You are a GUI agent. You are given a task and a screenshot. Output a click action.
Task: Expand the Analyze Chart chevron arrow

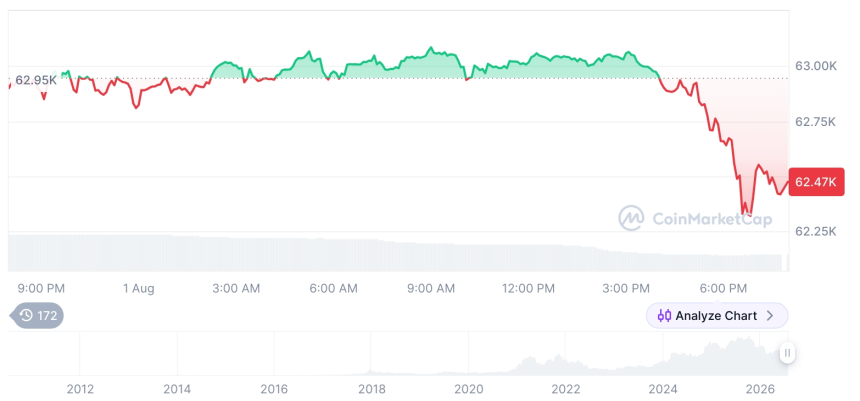[770, 316]
